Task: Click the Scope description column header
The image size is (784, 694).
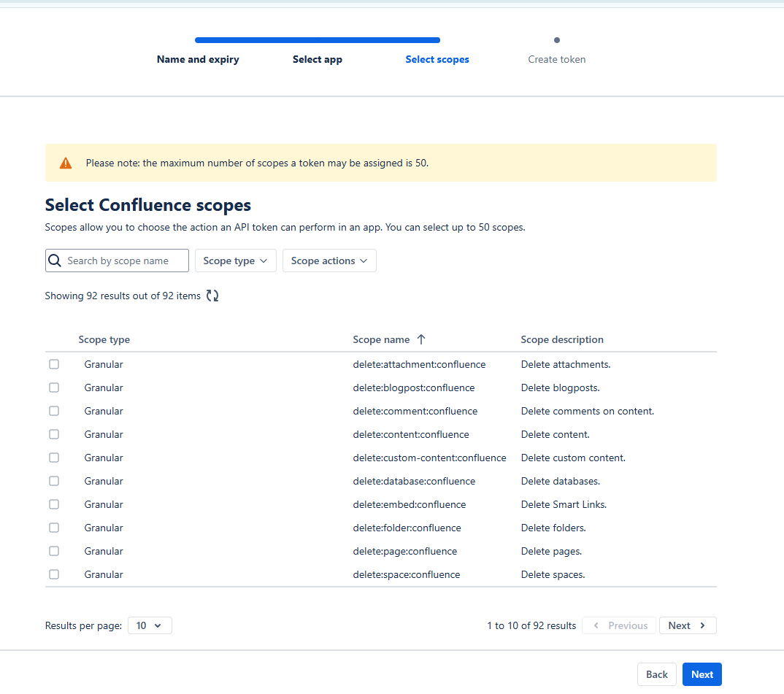Action: pos(562,339)
